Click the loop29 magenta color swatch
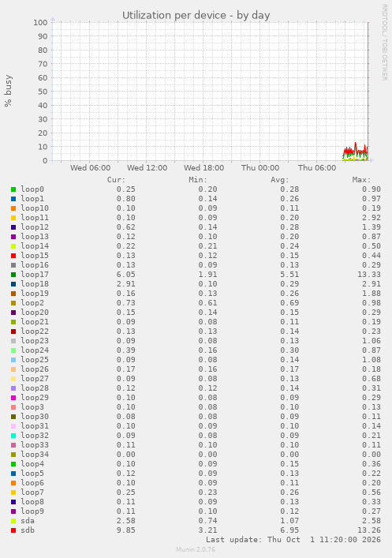 tap(13, 398)
